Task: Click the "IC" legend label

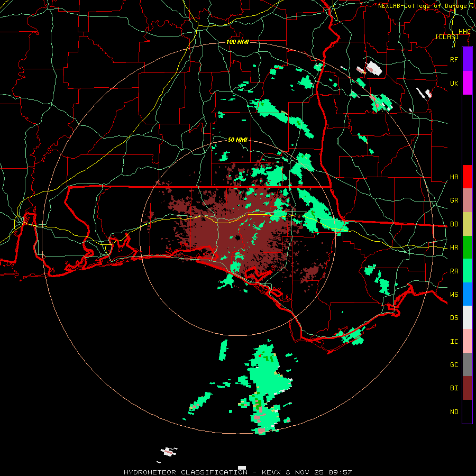Action: click(x=454, y=342)
